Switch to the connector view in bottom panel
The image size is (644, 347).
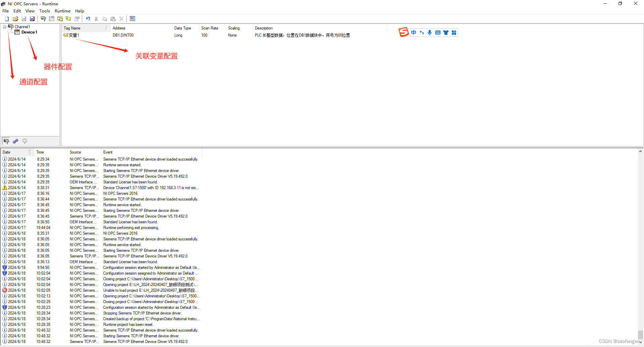pos(25,141)
